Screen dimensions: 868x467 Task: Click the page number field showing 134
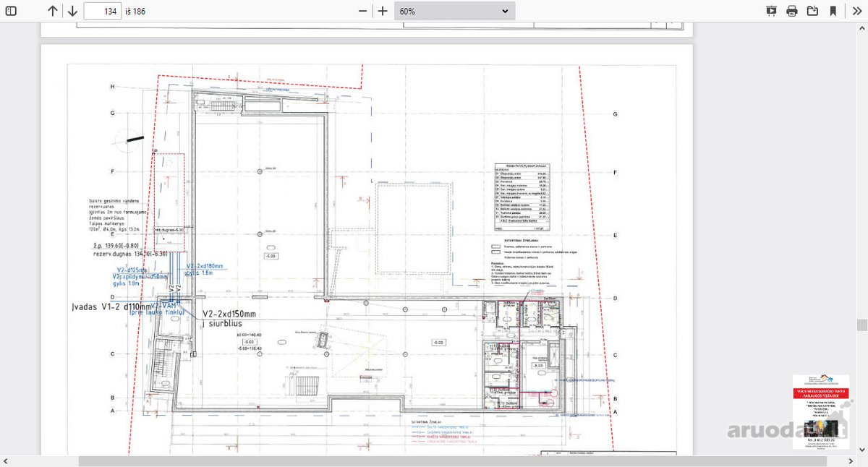click(103, 11)
